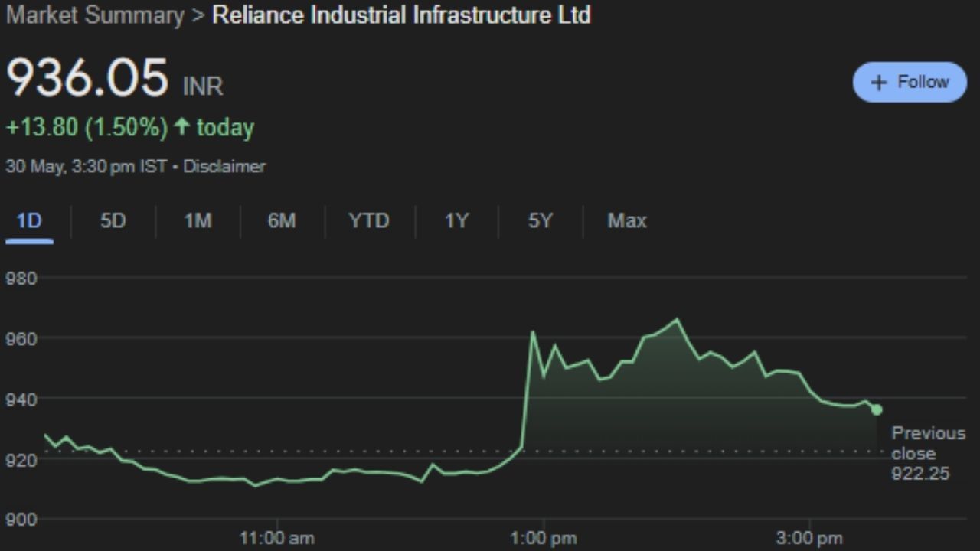Click the +13.80 (1.50%) change text
Screen dimensions: 980x551
pos(87,127)
